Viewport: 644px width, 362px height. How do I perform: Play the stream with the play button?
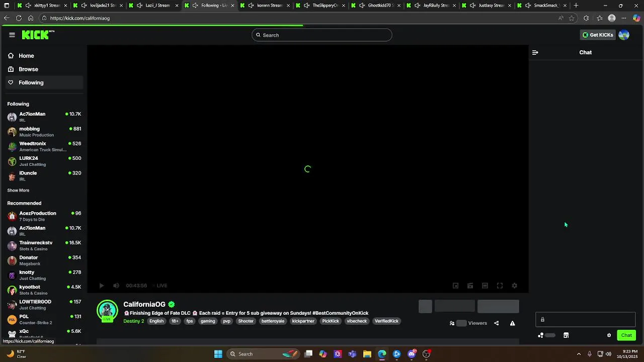click(101, 286)
